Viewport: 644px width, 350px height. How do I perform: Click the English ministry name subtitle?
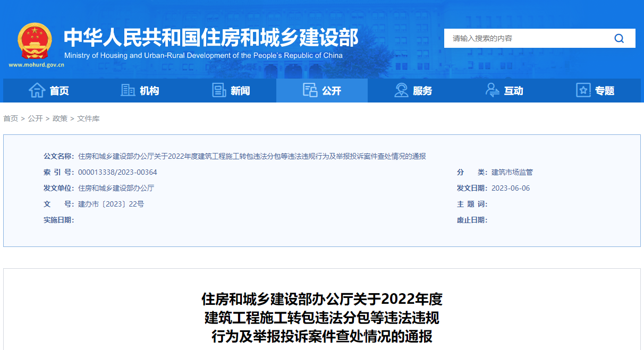204,55
